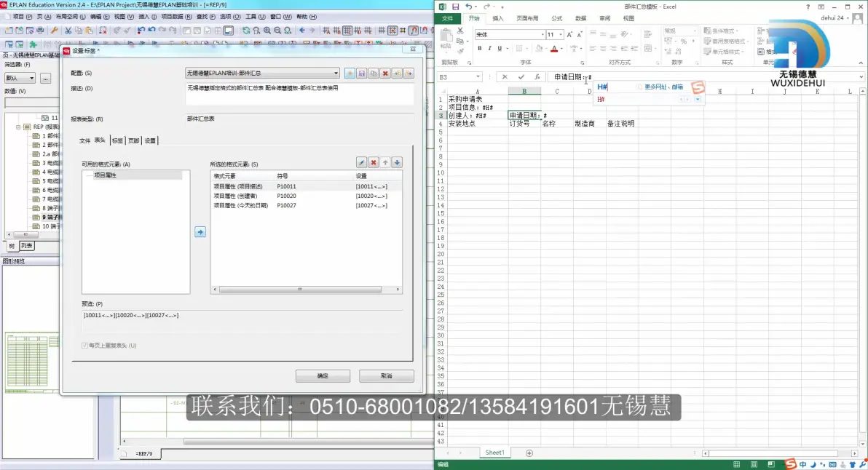Collapse the REP (报表) tree node
Viewport: 868px width, 470px height.
18,127
